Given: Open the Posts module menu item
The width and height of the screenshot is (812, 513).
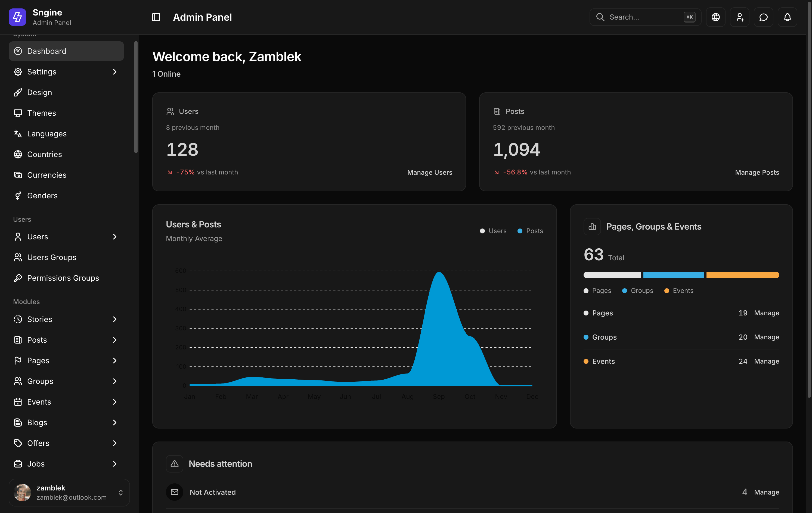Looking at the screenshot, I should click(x=66, y=340).
